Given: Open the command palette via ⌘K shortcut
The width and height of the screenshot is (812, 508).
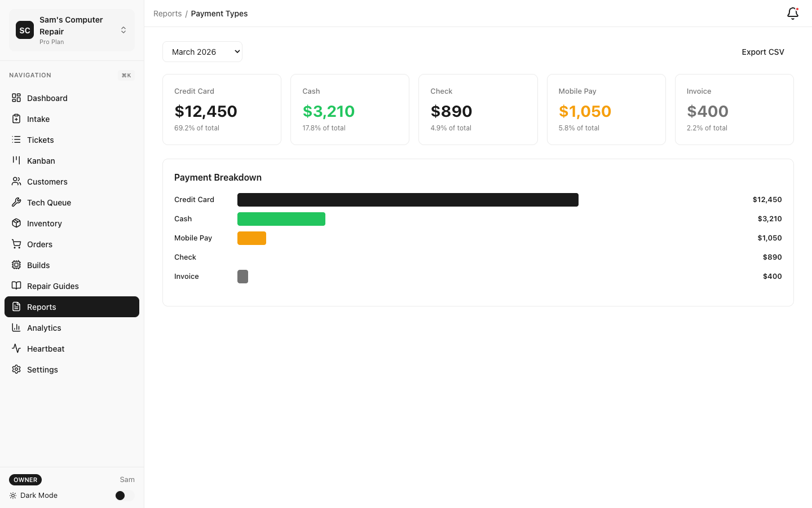Looking at the screenshot, I should click(126, 75).
